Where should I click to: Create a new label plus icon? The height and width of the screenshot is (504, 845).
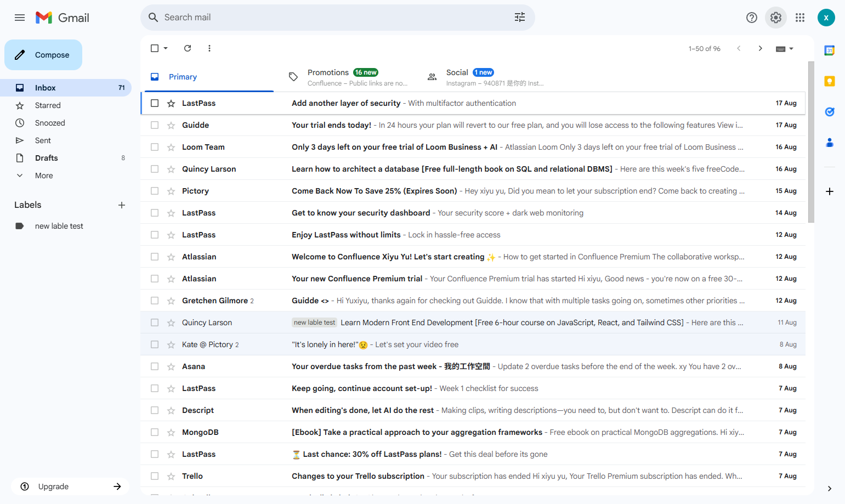tap(122, 205)
